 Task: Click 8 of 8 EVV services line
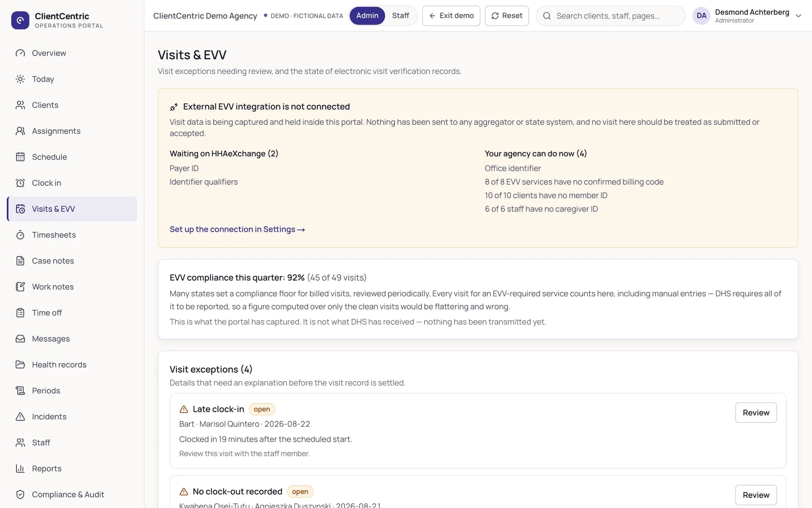[574, 182]
